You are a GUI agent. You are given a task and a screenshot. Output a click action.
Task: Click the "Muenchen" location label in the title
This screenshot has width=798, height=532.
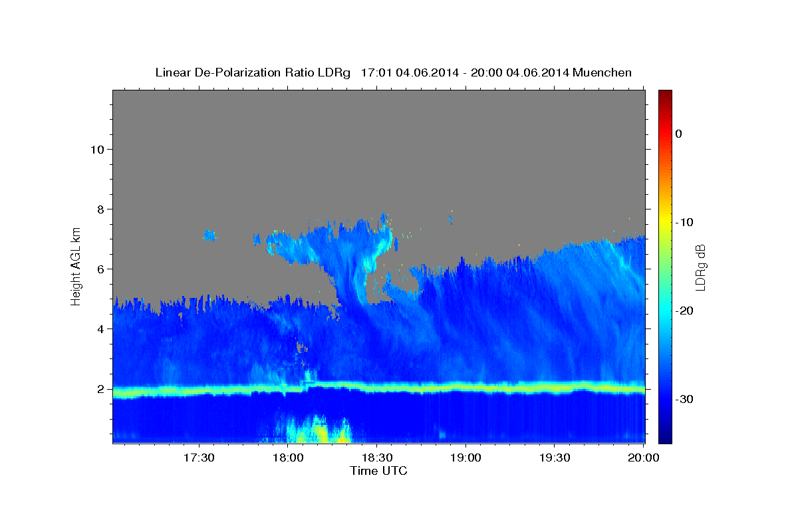coord(602,72)
